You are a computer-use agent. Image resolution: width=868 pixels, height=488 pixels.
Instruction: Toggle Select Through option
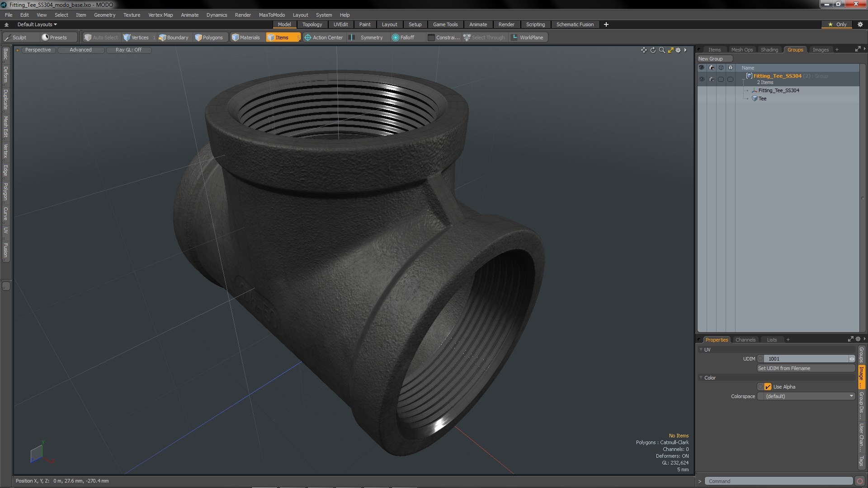pyautogui.click(x=484, y=38)
